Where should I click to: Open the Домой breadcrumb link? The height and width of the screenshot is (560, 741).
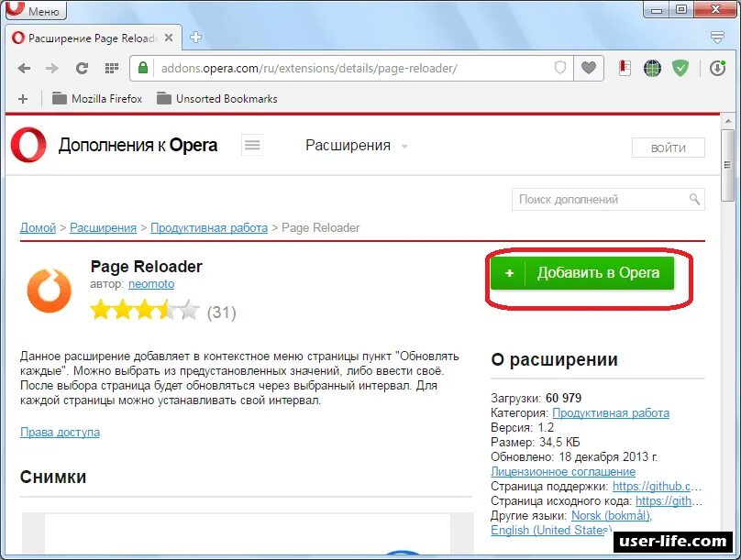[x=38, y=227]
